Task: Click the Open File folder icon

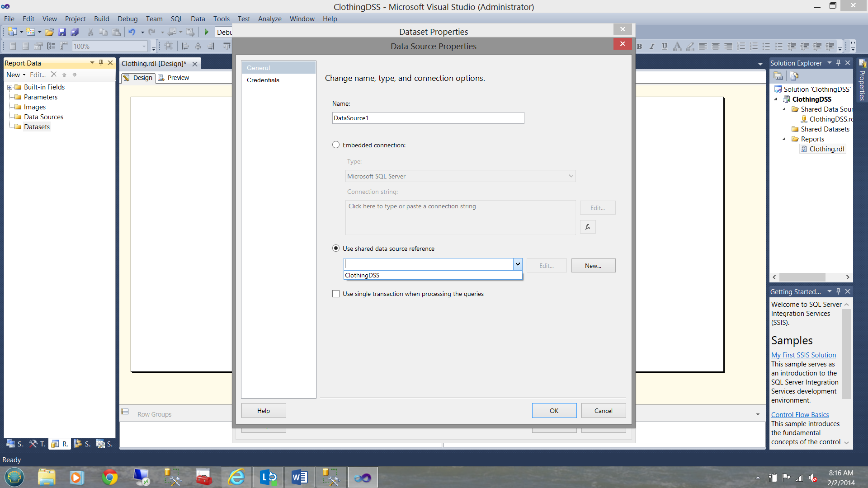Action: [49, 32]
